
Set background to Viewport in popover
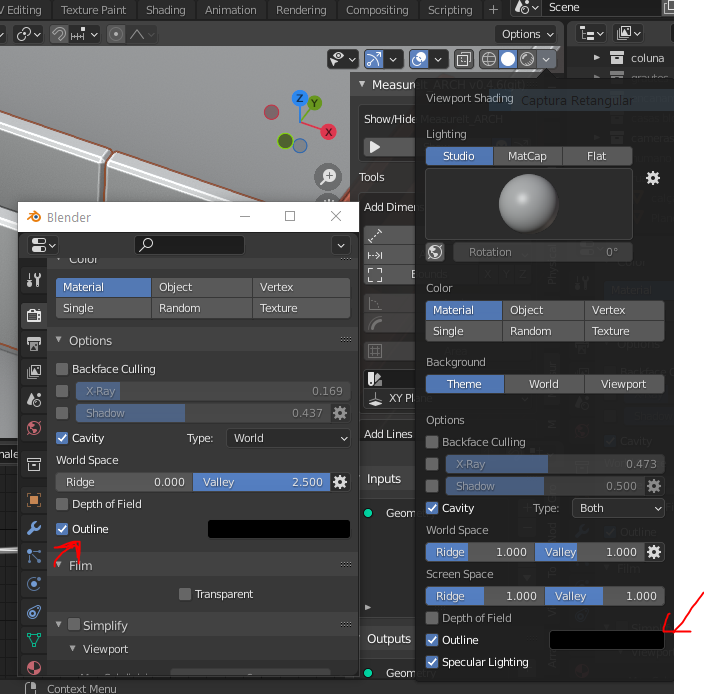(624, 384)
